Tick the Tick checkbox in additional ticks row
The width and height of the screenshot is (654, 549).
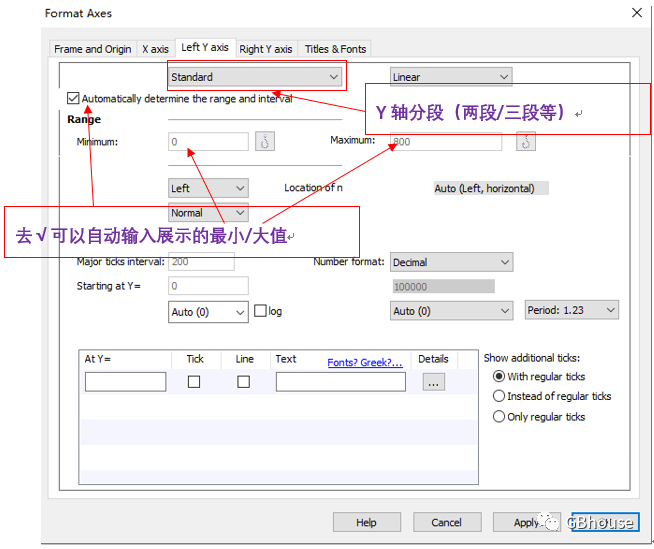tap(194, 382)
